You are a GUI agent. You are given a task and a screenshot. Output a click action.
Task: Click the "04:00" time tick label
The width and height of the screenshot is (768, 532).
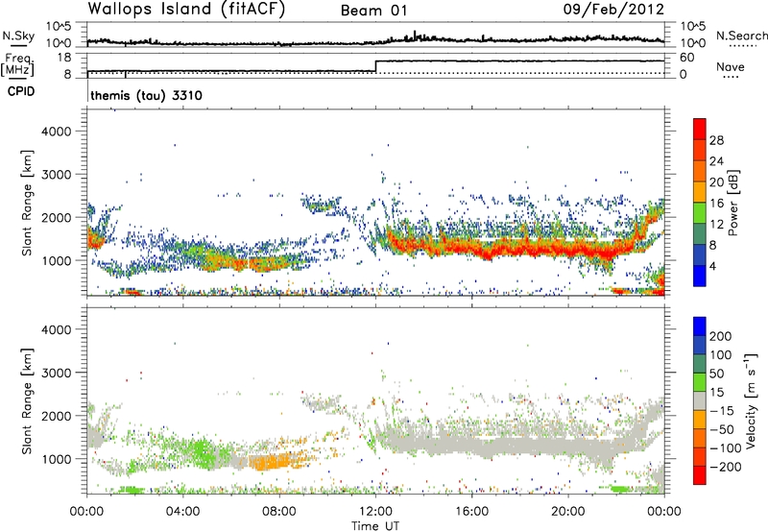click(x=182, y=512)
